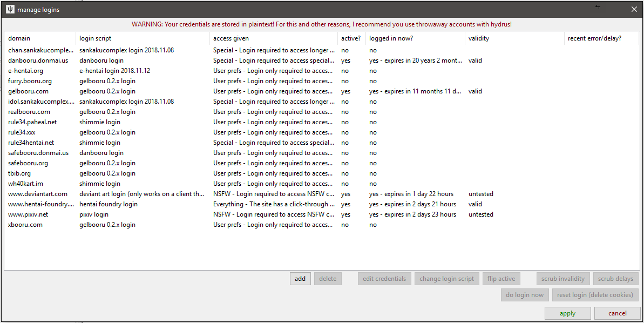Screen dimensions: 644x323
Task: Click the 'deviant art login' script cell
Action: (x=141, y=194)
